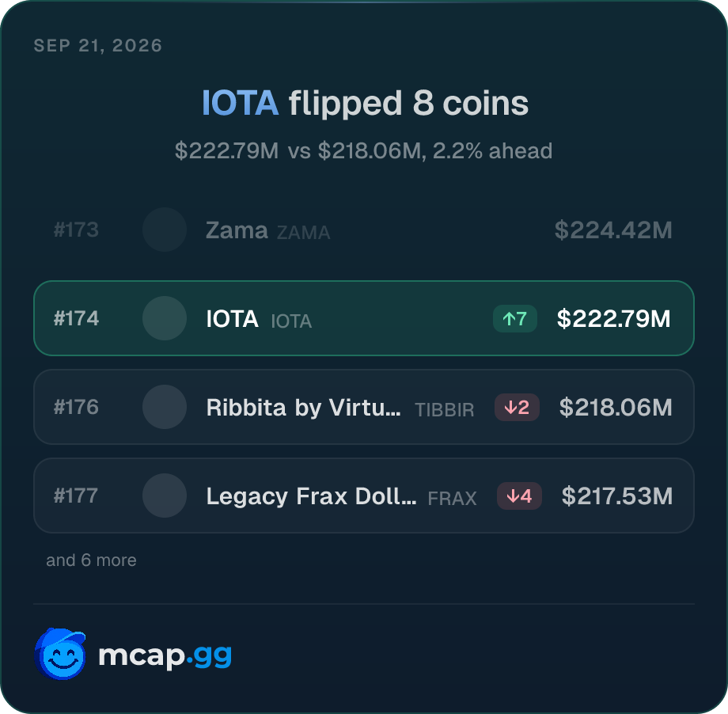Click the red down 4 rank badge
Screen dimensions: 728x714
(519, 496)
